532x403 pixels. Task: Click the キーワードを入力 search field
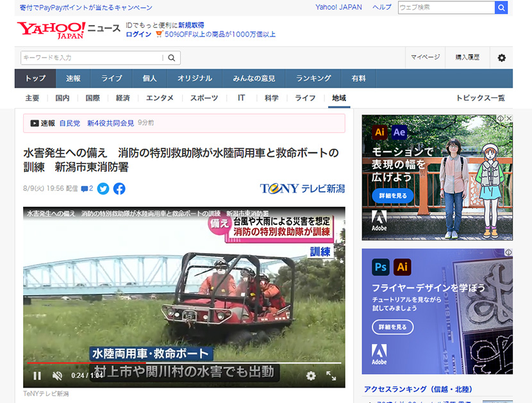(91, 58)
